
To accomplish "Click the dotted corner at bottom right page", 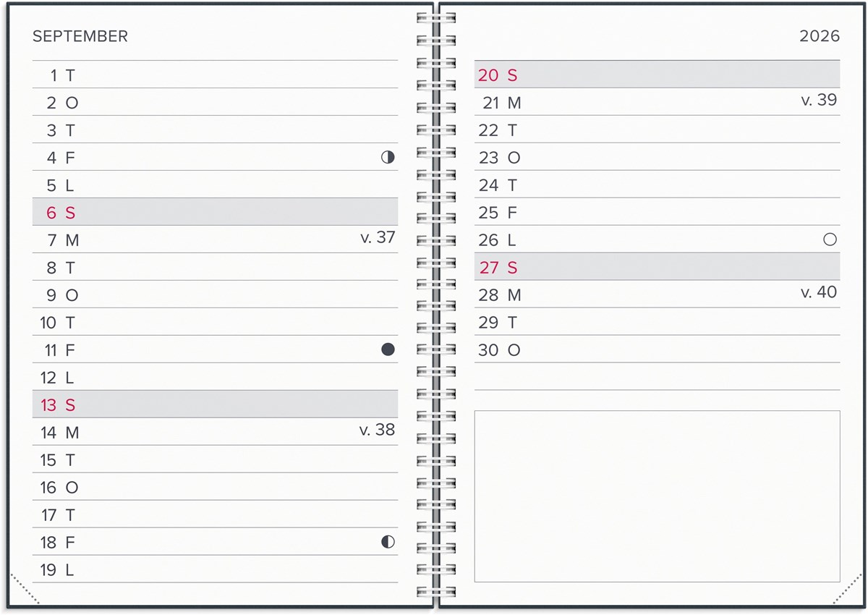I will pos(847,590).
